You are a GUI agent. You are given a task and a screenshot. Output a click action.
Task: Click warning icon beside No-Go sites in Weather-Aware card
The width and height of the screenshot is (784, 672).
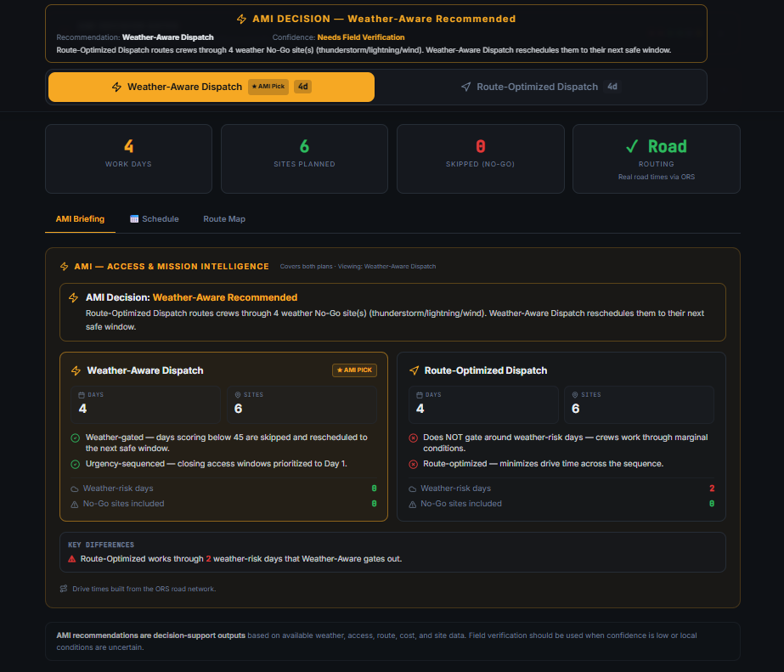pyautogui.click(x=75, y=505)
